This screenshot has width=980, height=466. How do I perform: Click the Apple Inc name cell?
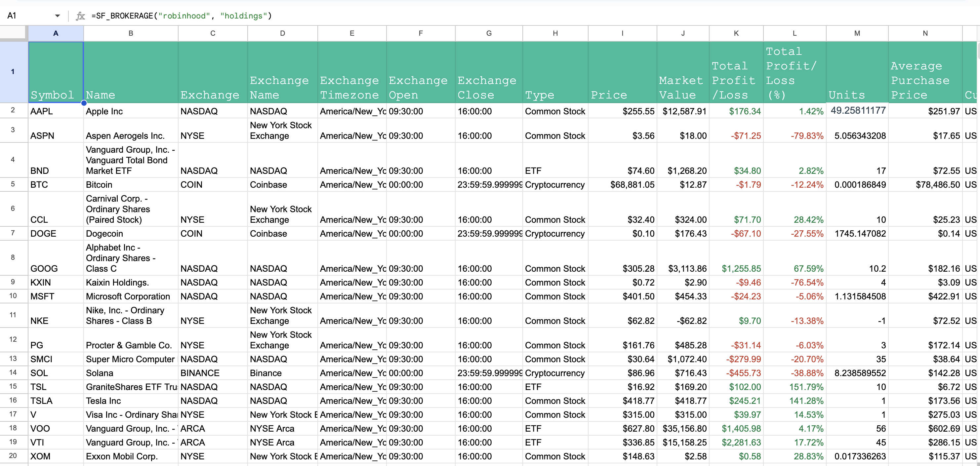[131, 111]
